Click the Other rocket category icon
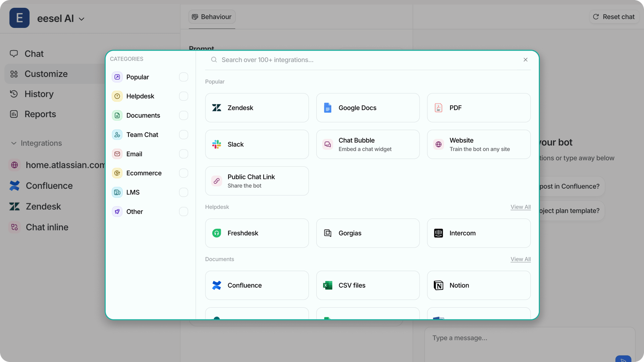The image size is (644, 362). click(x=117, y=212)
